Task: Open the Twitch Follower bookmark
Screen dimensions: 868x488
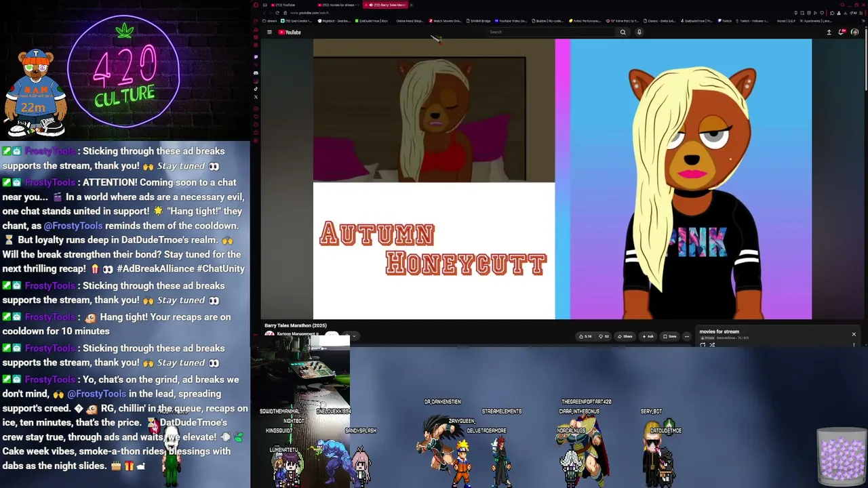Action: 752,21
